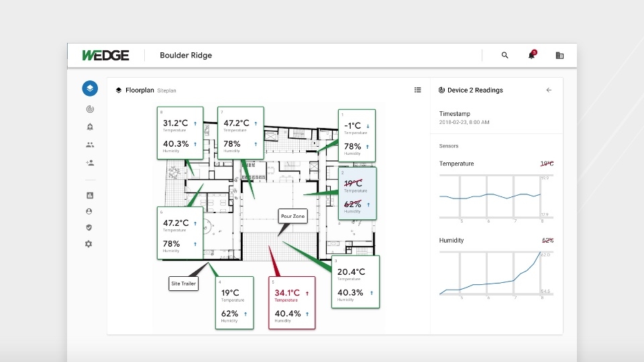Screen dimensions: 644x362
Task: Click the down arrow beside -1°C
Action: [368, 127]
